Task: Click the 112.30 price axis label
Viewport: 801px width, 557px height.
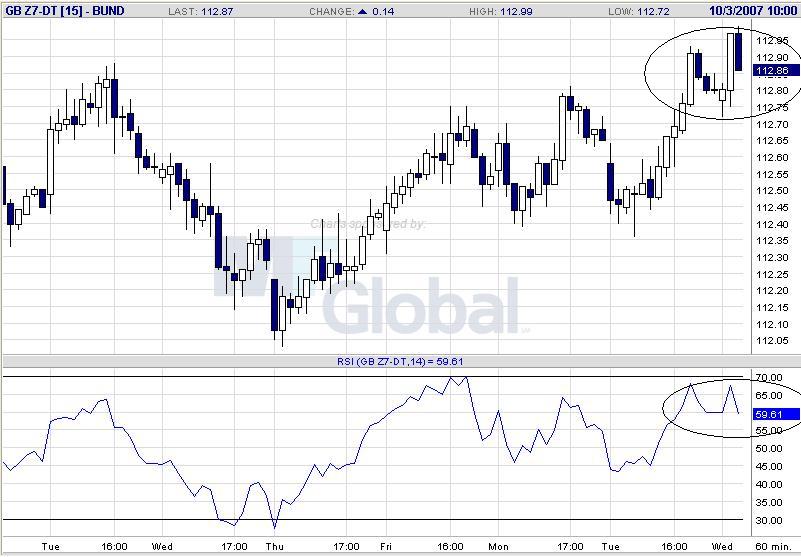Action: point(772,258)
